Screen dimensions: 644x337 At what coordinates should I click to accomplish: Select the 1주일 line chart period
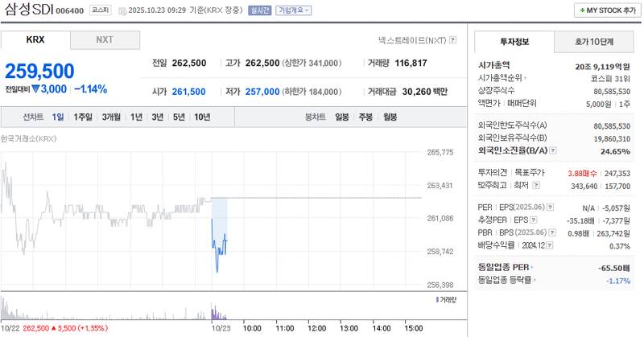(83, 117)
